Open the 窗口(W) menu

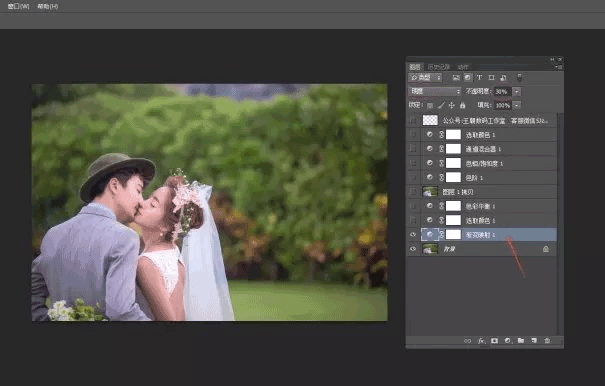click(x=19, y=6)
